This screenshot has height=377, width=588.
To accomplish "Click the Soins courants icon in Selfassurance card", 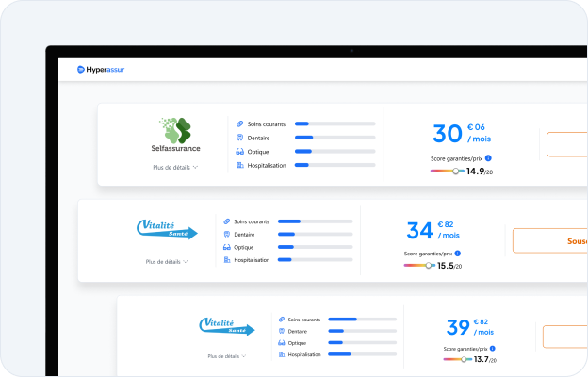I will click(240, 123).
